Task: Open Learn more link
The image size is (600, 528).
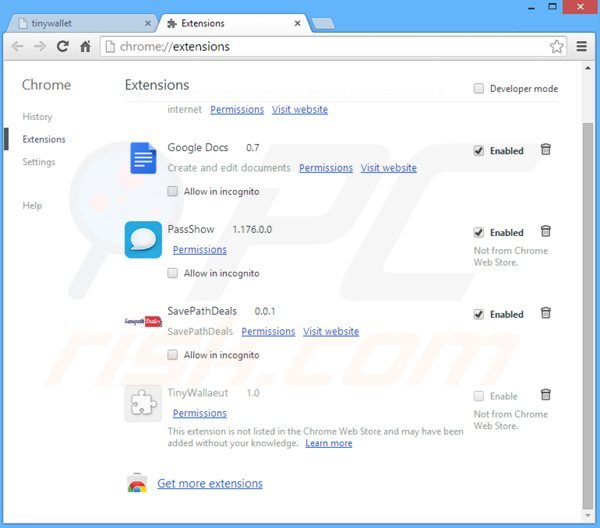Action: pyautogui.click(x=329, y=443)
